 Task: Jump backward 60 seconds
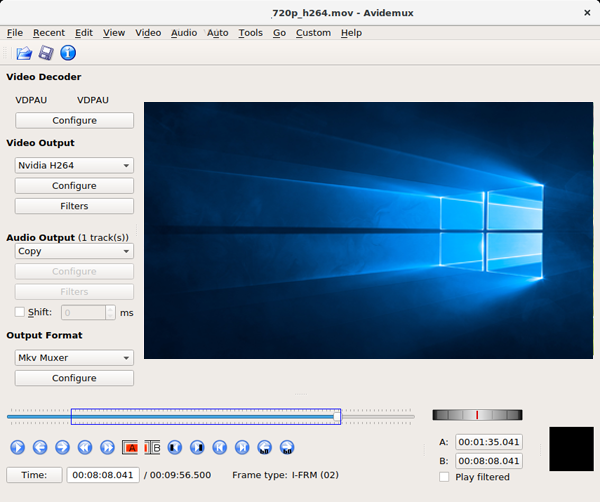pos(264,447)
